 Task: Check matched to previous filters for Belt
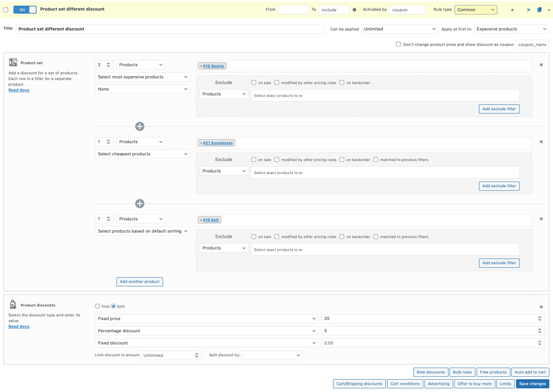[375, 237]
